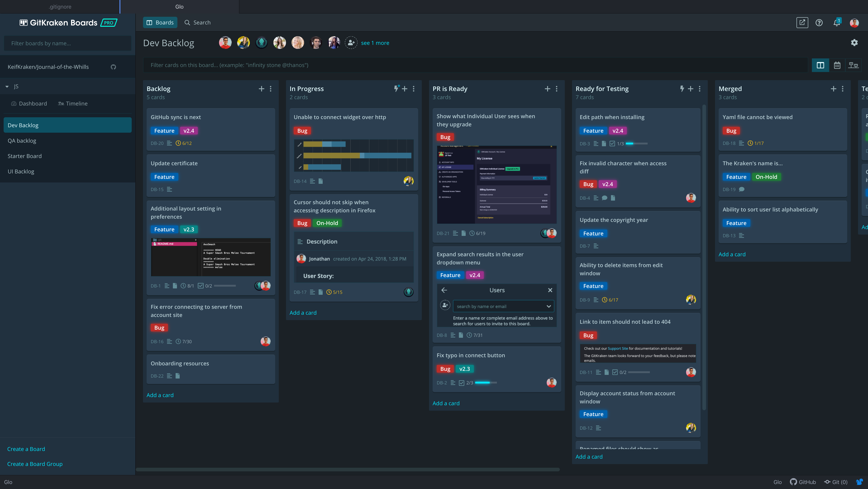868x489 pixels.
Task: Expand search by name or email dropdown
Action: pyautogui.click(x=548, y=306)
